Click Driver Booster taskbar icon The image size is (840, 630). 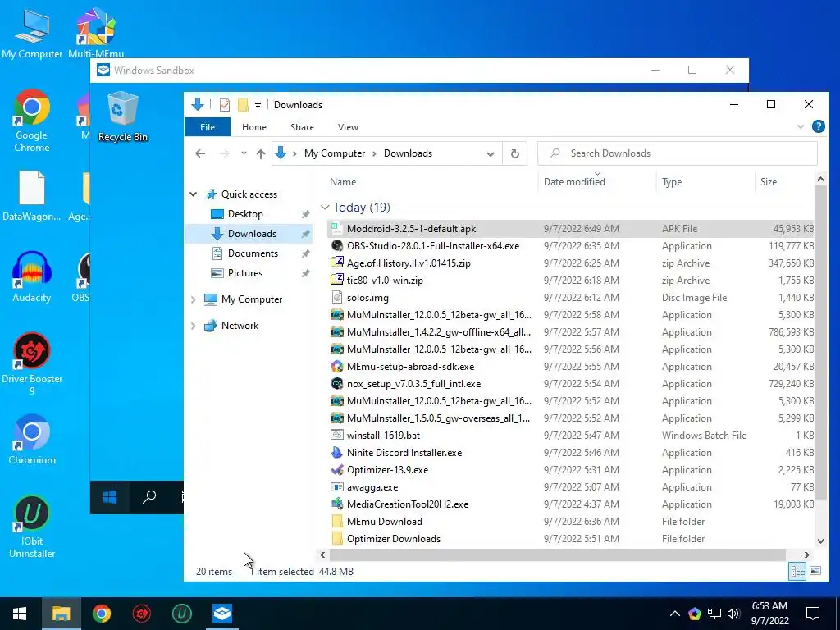pyautogui.click(x=141, y=614)
